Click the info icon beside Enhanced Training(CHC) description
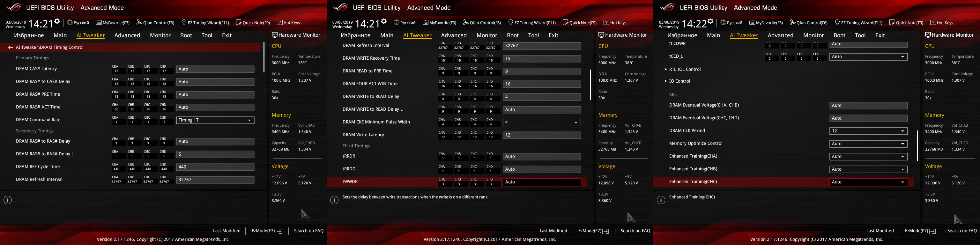 point(661,200)
